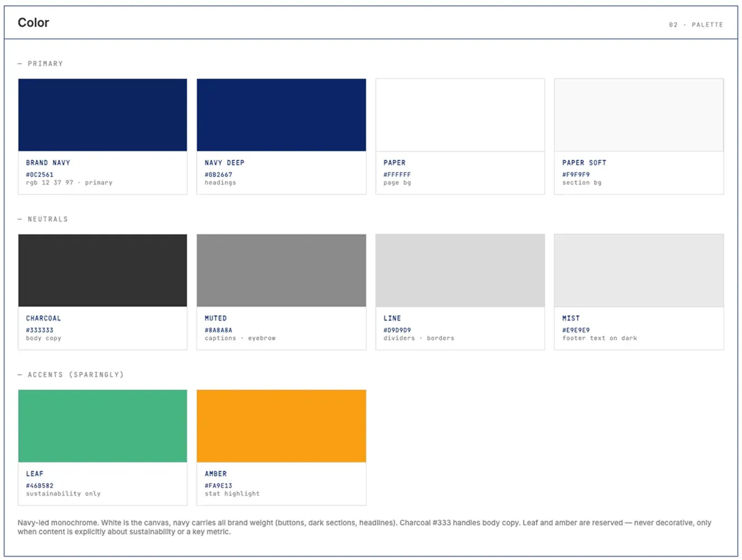Click the 'captions · eyebrow' usage note
Viewport: 742px width, 560px height.
[240, 338]
